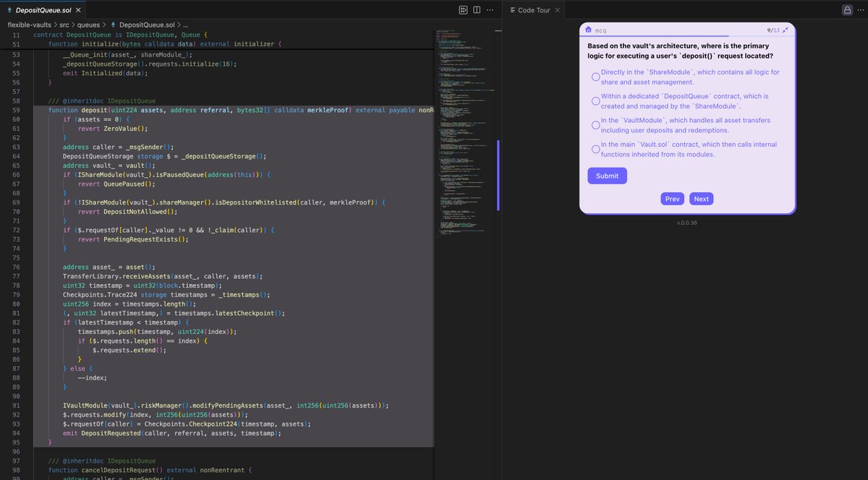Click the Solidity file icon on DepositQueue.sol tab
The image size is (868, 480).
pos(9,11)
